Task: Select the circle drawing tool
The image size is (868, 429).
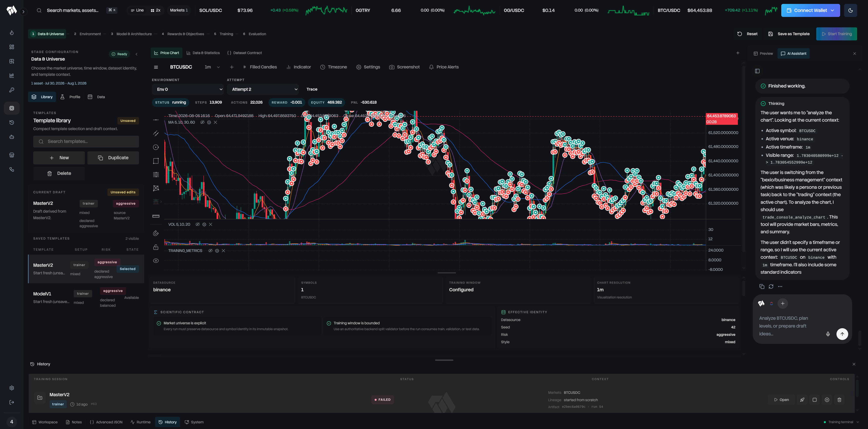Action: click(156, 147)
